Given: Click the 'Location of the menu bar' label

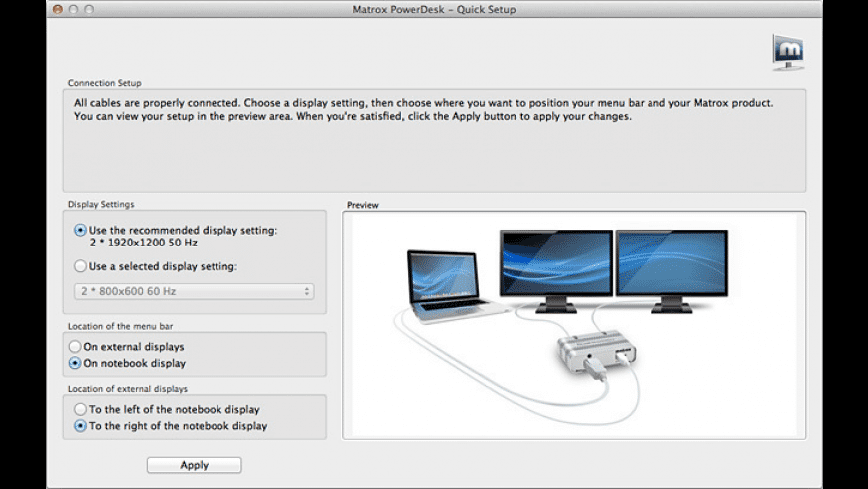Looking at the screenshot, I should (x=120, y=326).
